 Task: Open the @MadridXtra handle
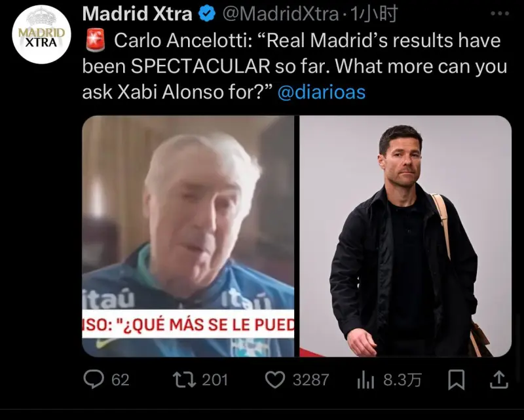tap(281, 14)
